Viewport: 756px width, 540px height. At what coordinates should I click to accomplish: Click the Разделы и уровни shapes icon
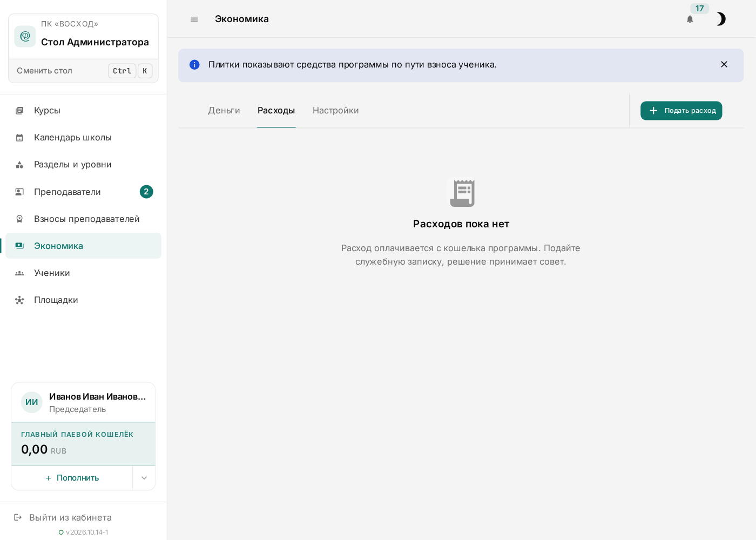[x=19, y=165]
